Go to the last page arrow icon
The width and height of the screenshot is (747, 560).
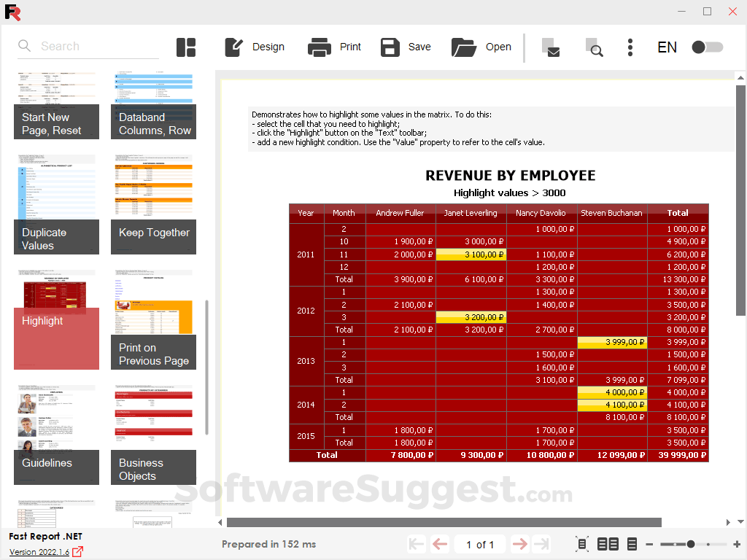(541, 544)
